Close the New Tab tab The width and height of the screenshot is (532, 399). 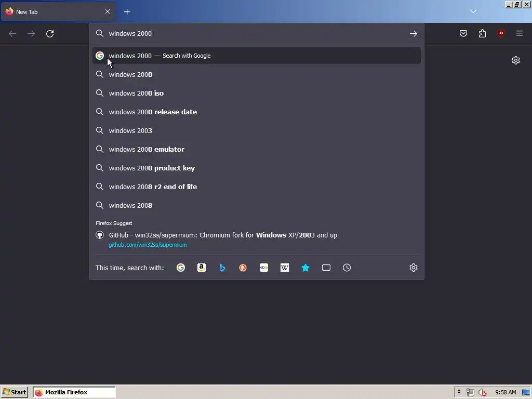click(x=108, y=11)
